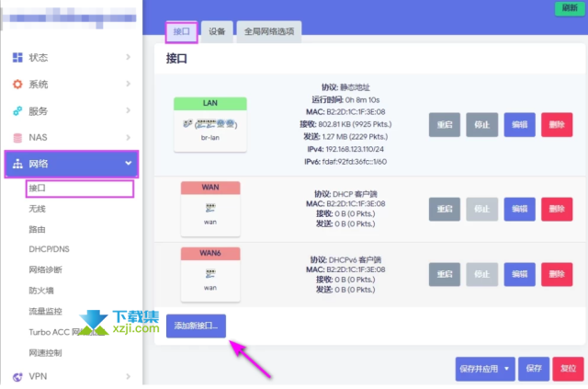The height and width of the screenshot is (389, 588).
Task: Delete the WAN interface
Action: 557,209
